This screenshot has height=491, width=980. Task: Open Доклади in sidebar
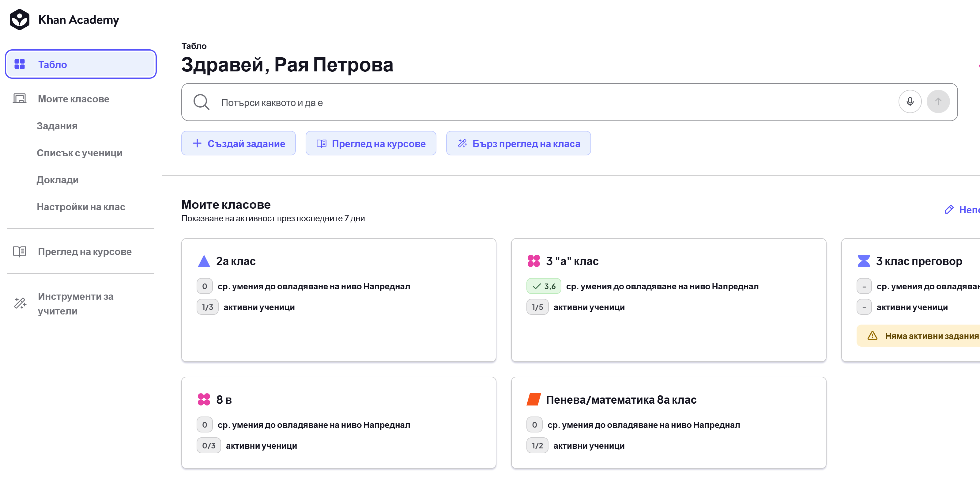point(58,180)
